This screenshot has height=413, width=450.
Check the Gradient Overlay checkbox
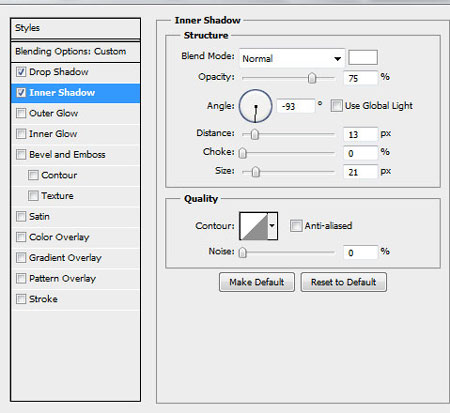(x=21, y=258)
